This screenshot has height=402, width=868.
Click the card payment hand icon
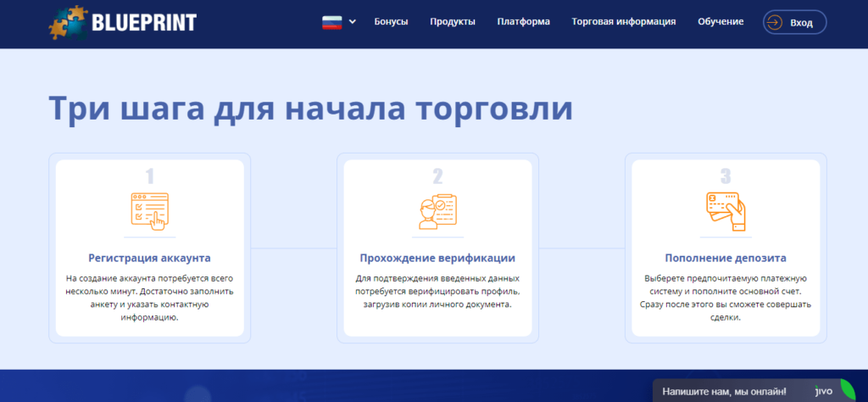click(x=726, y=211)
